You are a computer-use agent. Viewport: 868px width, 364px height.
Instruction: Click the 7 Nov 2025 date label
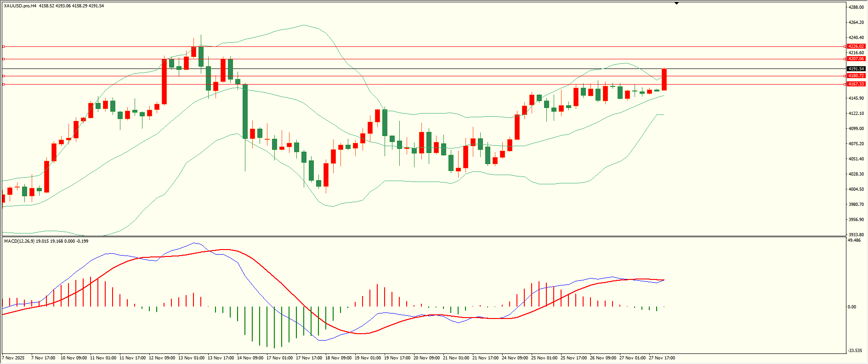tap(13, 358)
